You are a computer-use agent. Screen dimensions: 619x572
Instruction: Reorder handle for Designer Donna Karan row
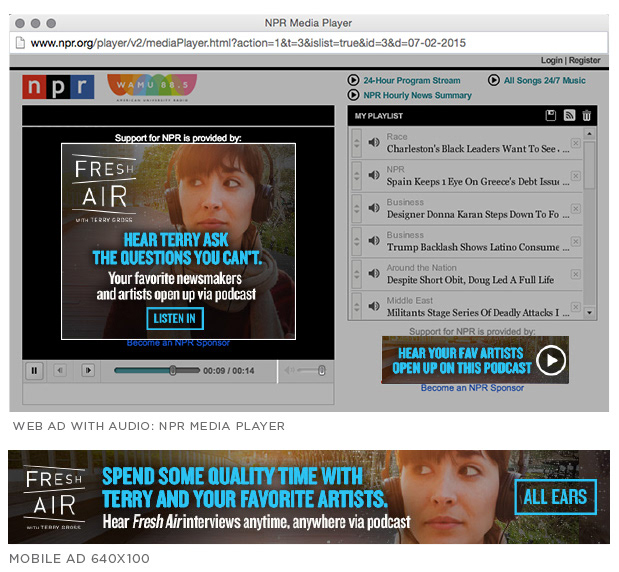tap(356, 209)
